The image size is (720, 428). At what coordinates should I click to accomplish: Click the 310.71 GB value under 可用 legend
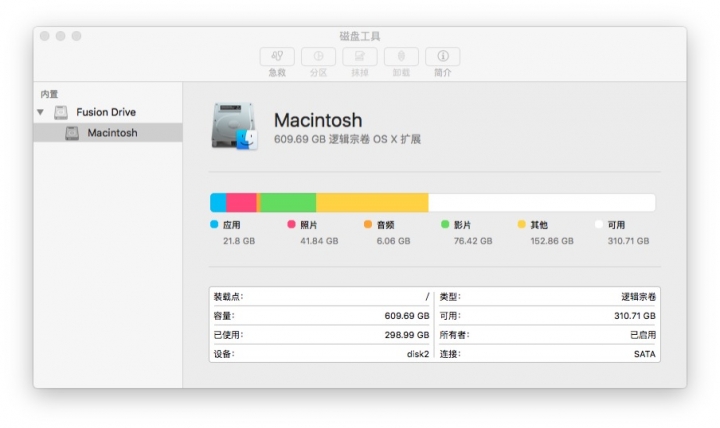[628, 241]
